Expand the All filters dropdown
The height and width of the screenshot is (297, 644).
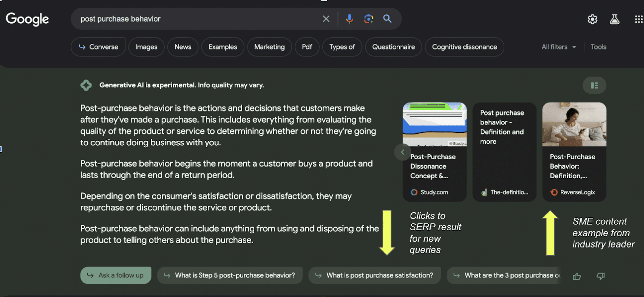[559, 47]
